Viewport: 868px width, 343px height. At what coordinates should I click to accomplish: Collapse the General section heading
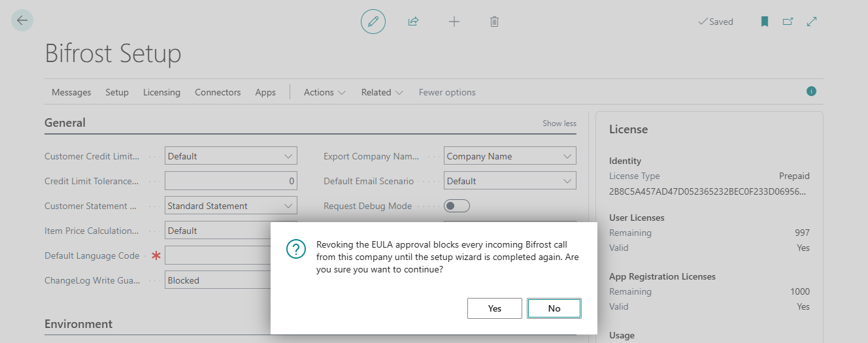point(65,122)
